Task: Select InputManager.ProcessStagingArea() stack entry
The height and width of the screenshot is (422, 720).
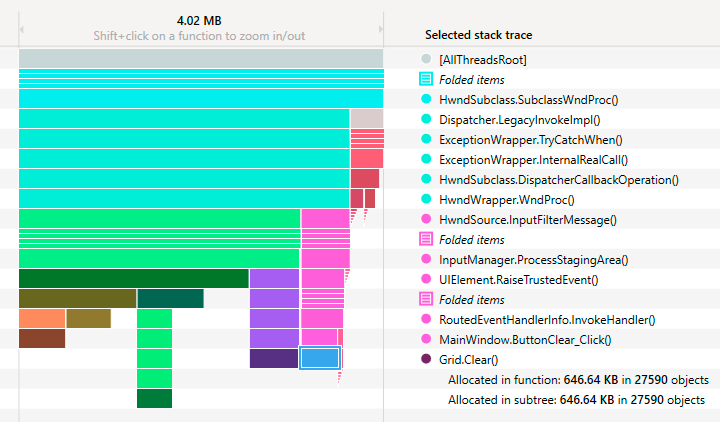Action: pyautogui.click(x=533, y=260)
